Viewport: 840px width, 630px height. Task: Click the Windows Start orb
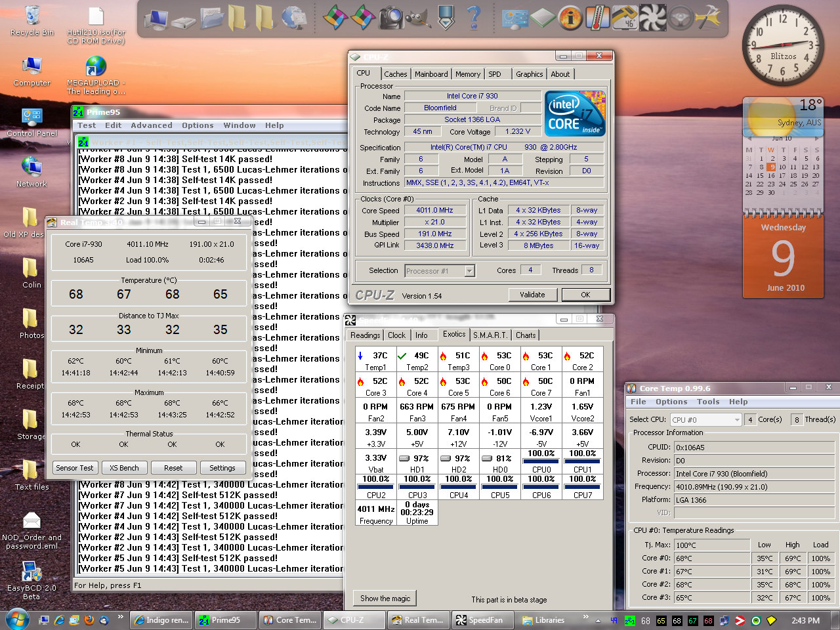17,619
